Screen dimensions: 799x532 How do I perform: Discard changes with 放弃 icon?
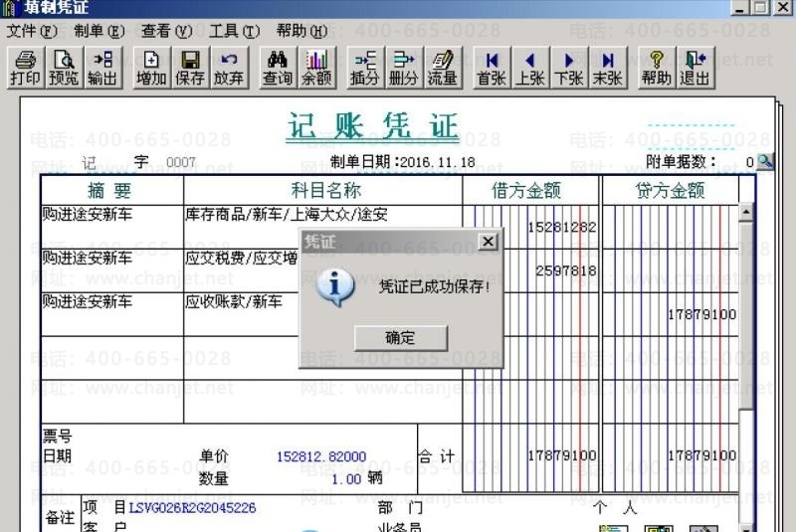(x=229, y=68)
